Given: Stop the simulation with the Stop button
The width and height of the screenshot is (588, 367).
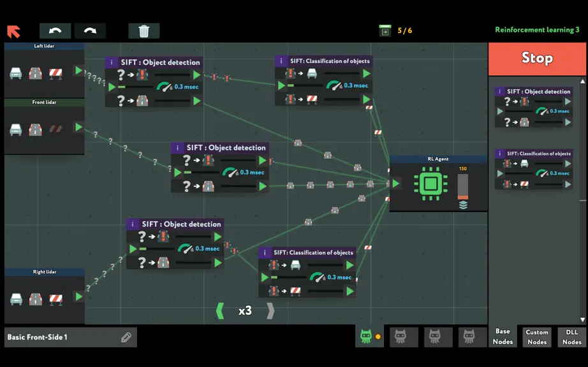Looking at the screenshot, I should [x=537, y=59].
